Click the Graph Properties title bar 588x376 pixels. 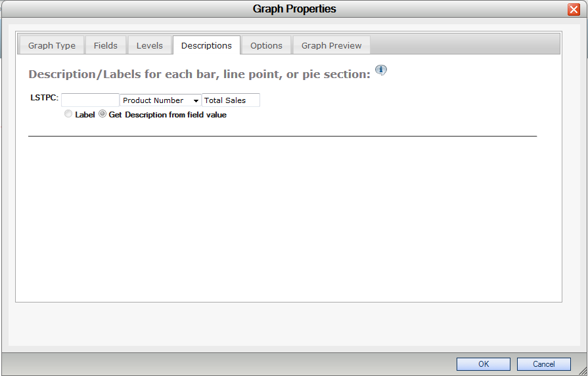point(294,9)
